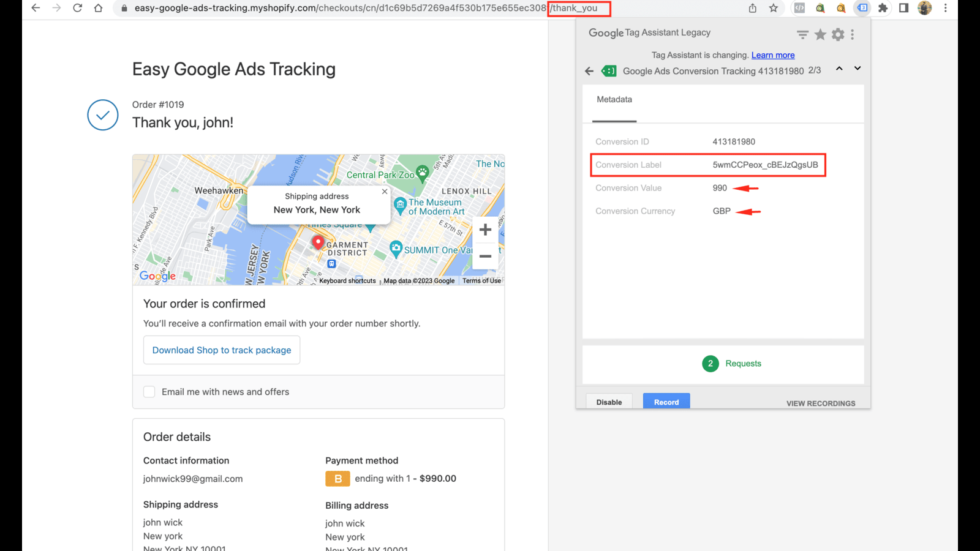The width and height of the screenshot is (980, 551).
Task: Click the padlock site info icon
Action: 124,8
